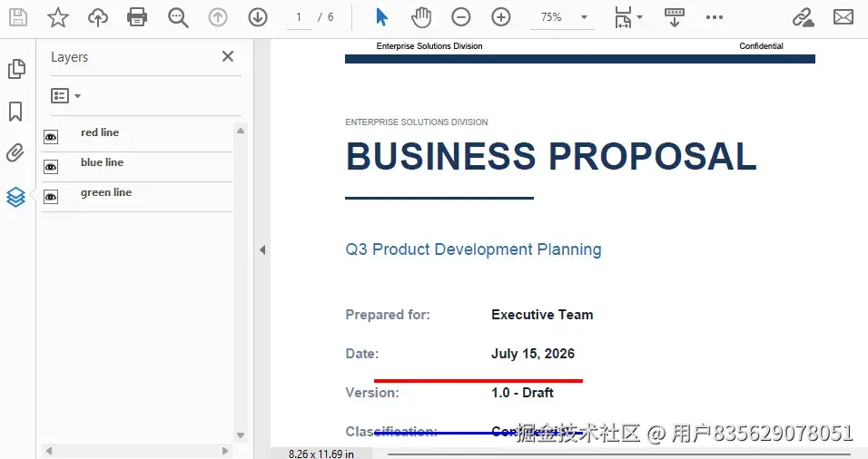Image resolution: width=868 pixels, height=459 pixels.
Task: Close the Layers panel
Action: 228,56
